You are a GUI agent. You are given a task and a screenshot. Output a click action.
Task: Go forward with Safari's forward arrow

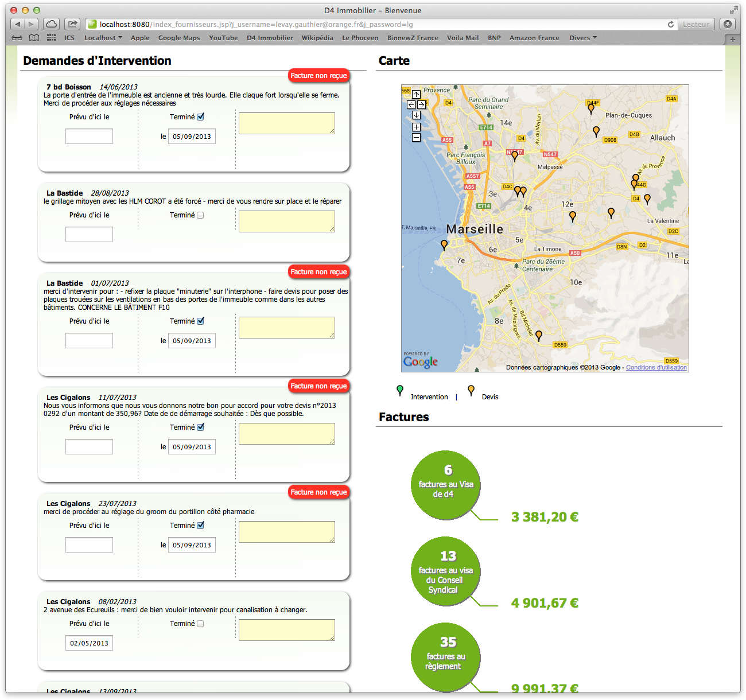coord(32,24)
